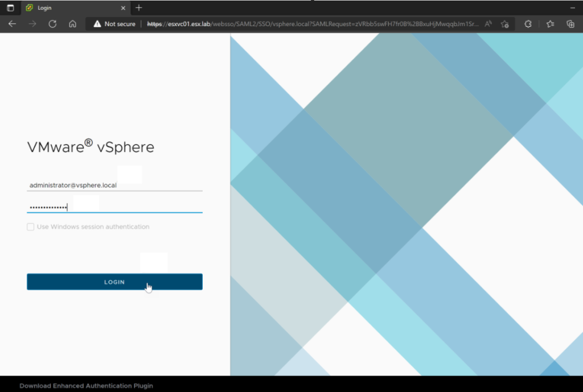Open the Collections panel
This screenshot has height=392, width=583.
570,24
